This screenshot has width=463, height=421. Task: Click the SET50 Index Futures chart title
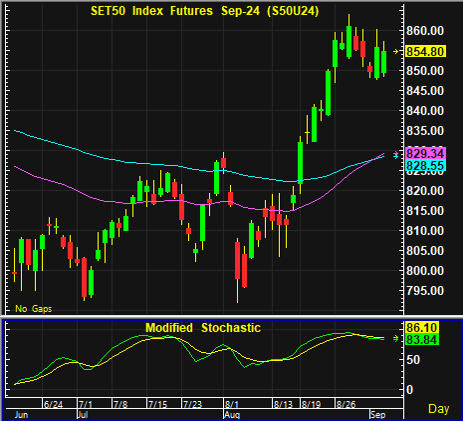click(205, 11)
